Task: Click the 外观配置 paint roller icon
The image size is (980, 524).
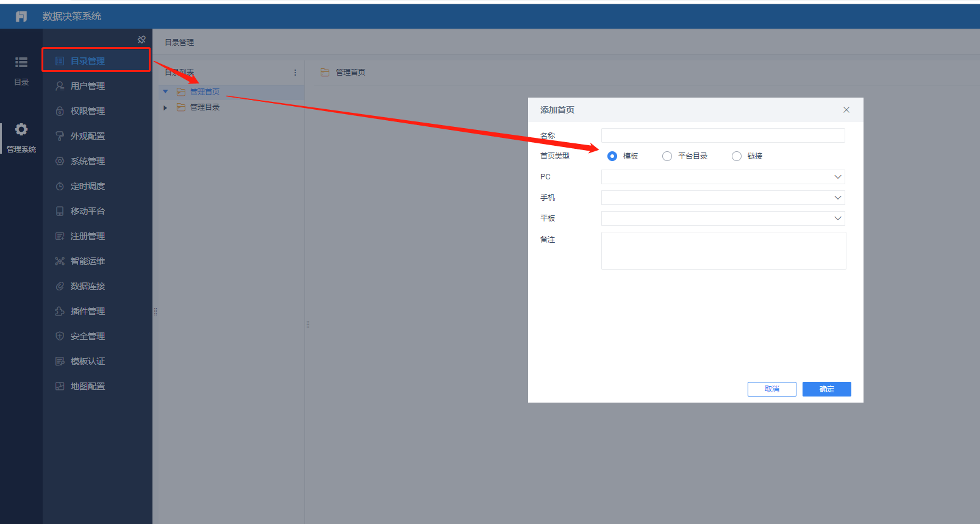Action: pos(60,136)
